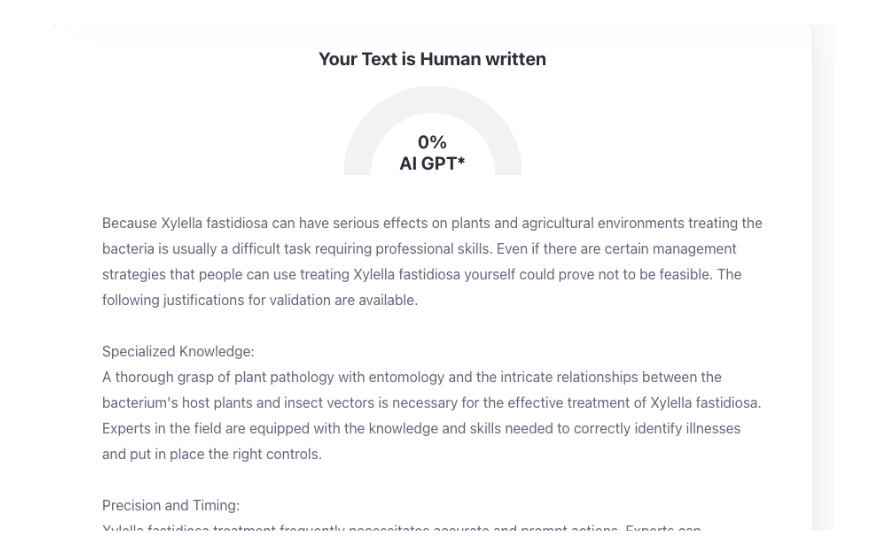
Task: Click the "AI GPT*" label under the percentage
Action: click(x=432, y=163)
